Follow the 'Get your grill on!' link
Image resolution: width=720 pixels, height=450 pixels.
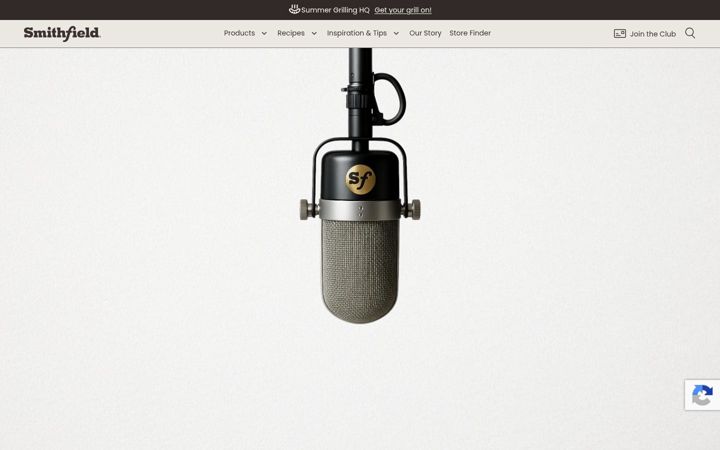(x=403, y=10)
